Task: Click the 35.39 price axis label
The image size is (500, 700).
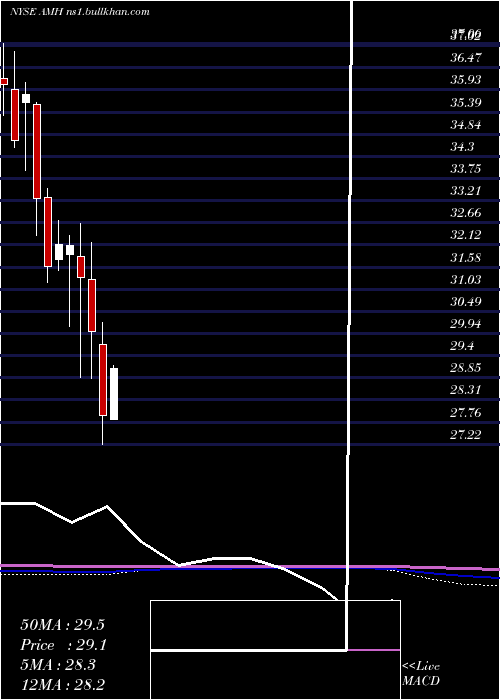Action: coord(466,102)
